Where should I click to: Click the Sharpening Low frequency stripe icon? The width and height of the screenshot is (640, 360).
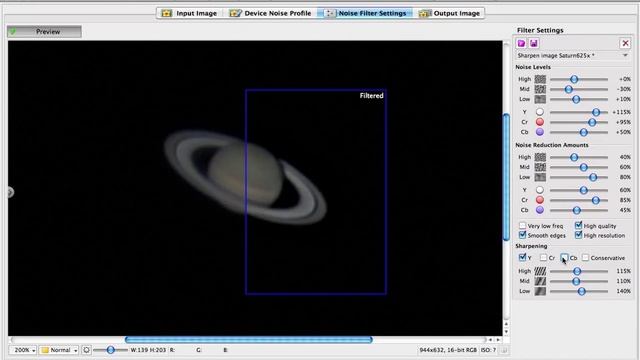[x=540, y=291]
